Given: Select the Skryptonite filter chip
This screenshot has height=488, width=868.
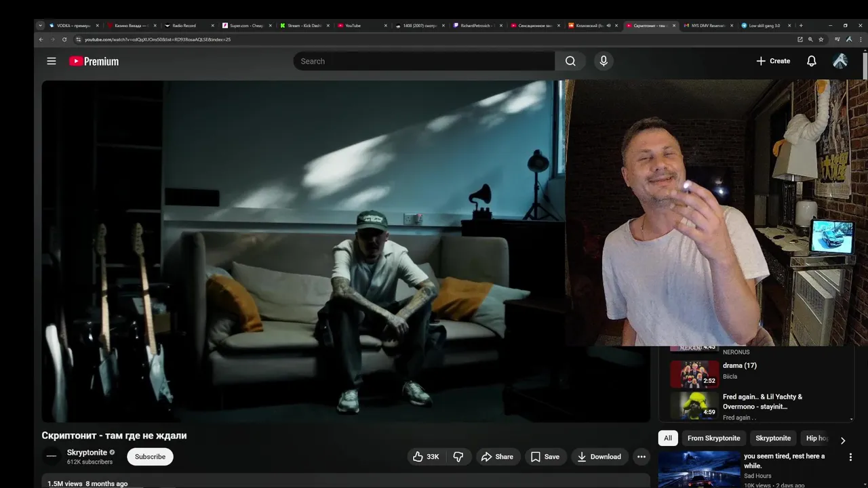Looking at the screenshot, I should click(773, 439).
